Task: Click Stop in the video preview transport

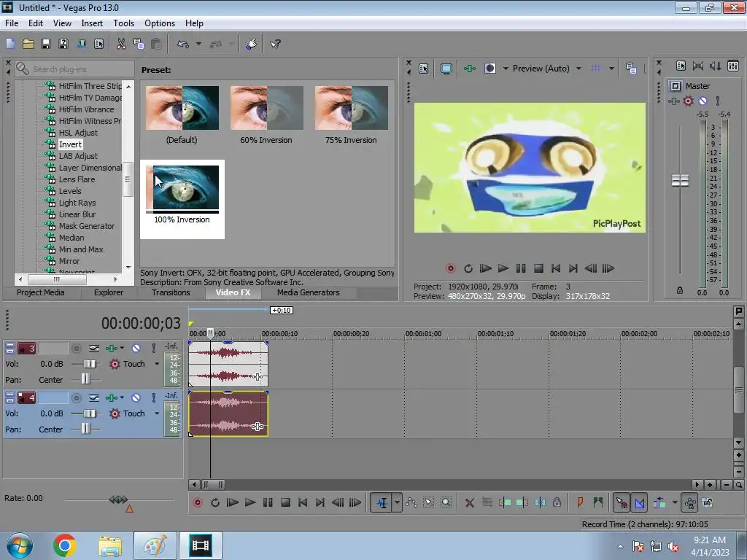Action: [x=538, y=268]
